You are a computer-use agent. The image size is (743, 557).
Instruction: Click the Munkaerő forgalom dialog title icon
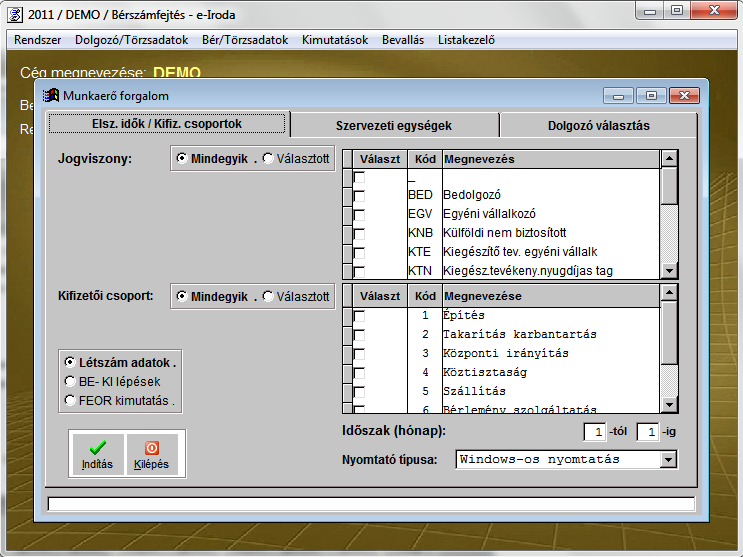51,96
